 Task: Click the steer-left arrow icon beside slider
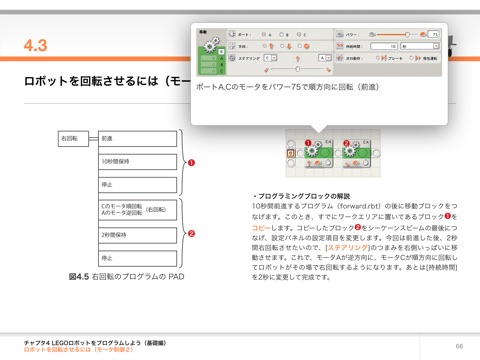(x=266, y=69)
